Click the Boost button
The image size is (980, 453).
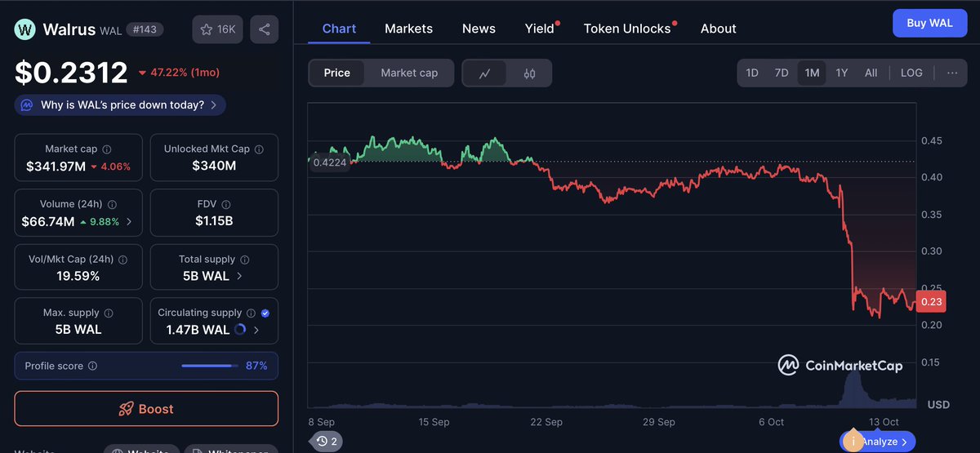point(146,409)
